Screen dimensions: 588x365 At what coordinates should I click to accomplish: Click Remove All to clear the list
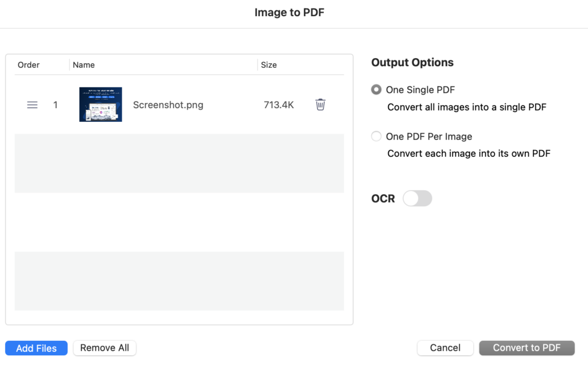pyautogui.click(x=104, y=348)
